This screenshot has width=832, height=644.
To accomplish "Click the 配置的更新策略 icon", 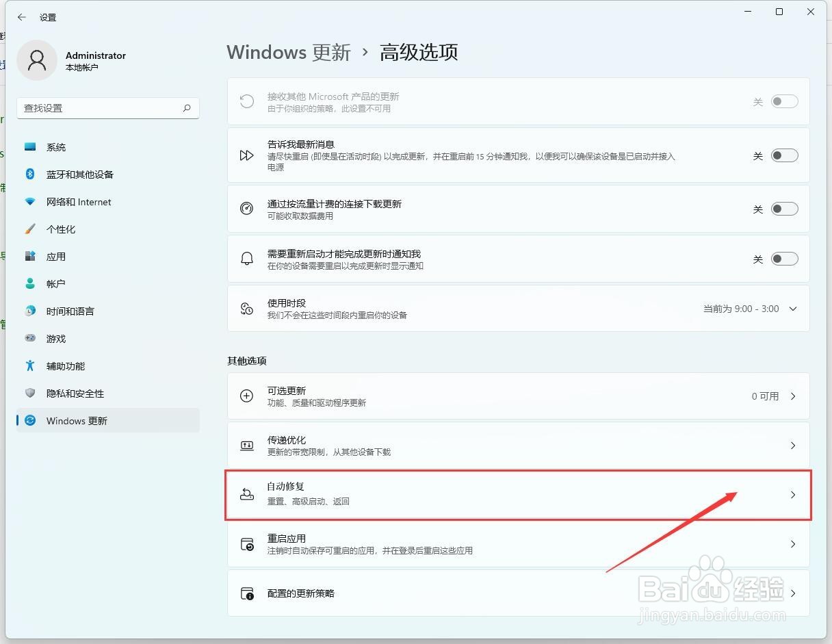I will coord(247,593).
